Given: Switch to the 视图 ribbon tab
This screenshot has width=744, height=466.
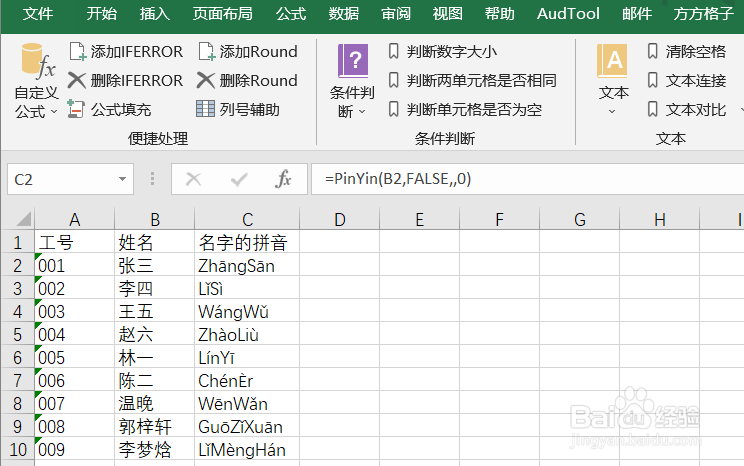Looking at the screenshot, I should point(447,13).
